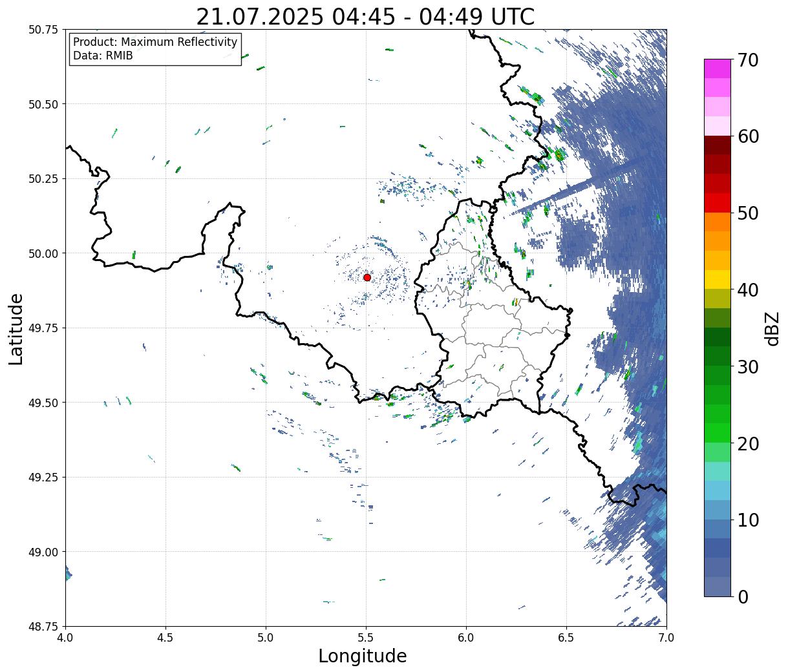Click the 'Data: RMIB' text in legend box
The width and height of the screenshot is (788, 672).
(103, 56)
